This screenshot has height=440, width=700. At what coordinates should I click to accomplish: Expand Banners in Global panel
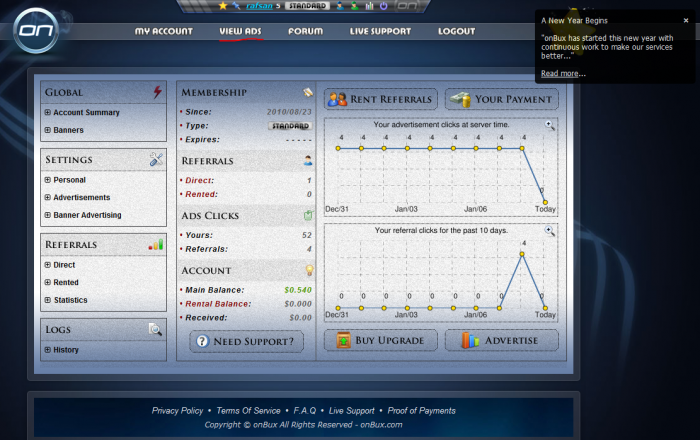point(64,130)
